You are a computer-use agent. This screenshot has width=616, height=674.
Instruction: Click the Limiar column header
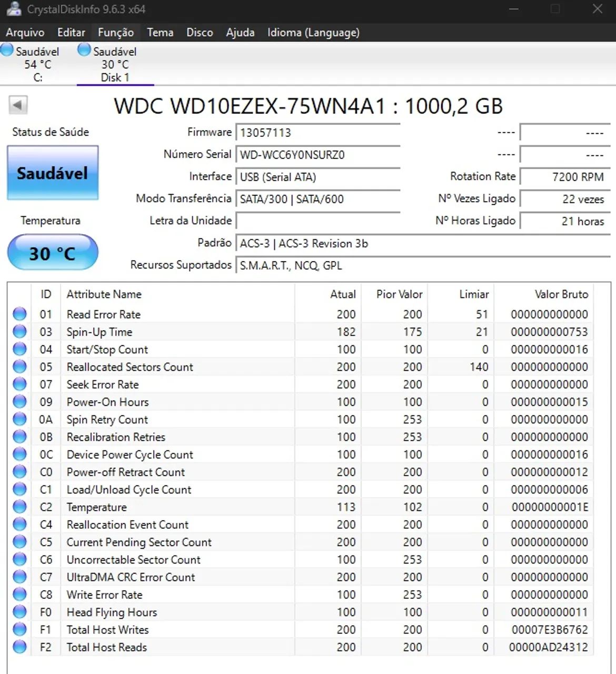[x=461, y=294]
